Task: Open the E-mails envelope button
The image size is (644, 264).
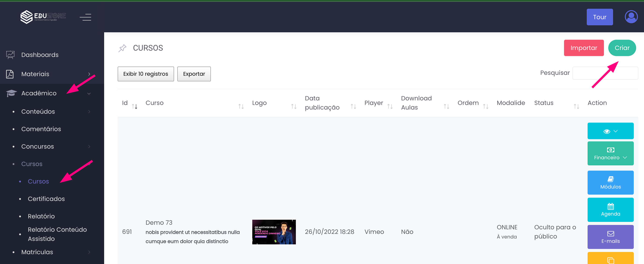Action: tap(610, 237)
